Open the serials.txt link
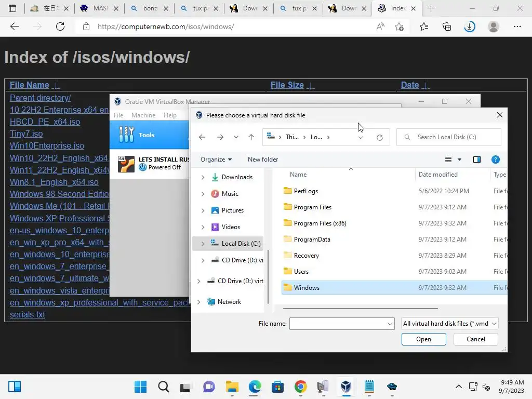 click(27, 314)
